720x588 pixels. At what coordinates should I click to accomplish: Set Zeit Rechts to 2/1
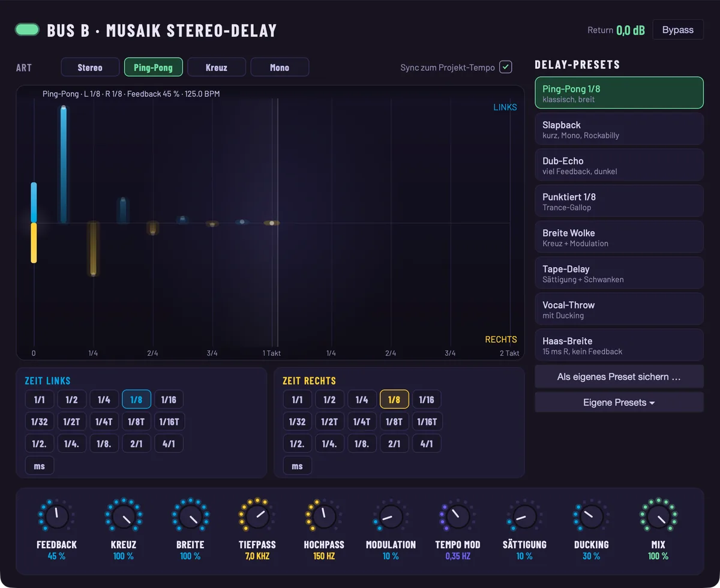(x=394, y=443)
